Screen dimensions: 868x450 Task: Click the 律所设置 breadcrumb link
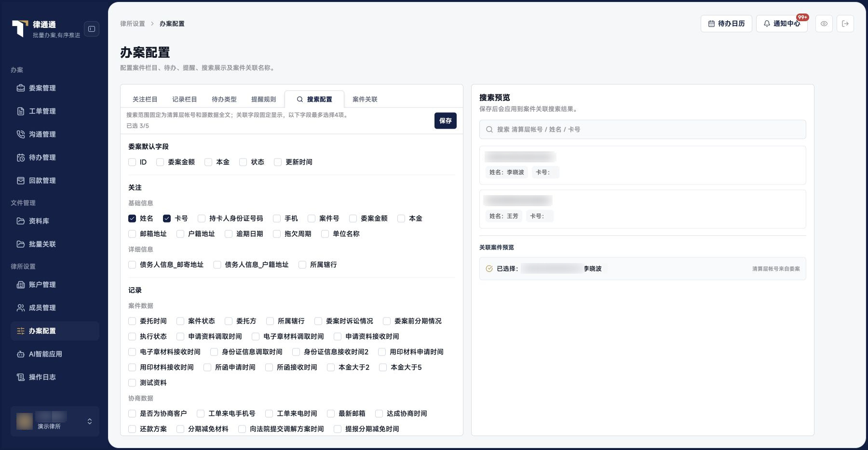[x=133, y=24]
